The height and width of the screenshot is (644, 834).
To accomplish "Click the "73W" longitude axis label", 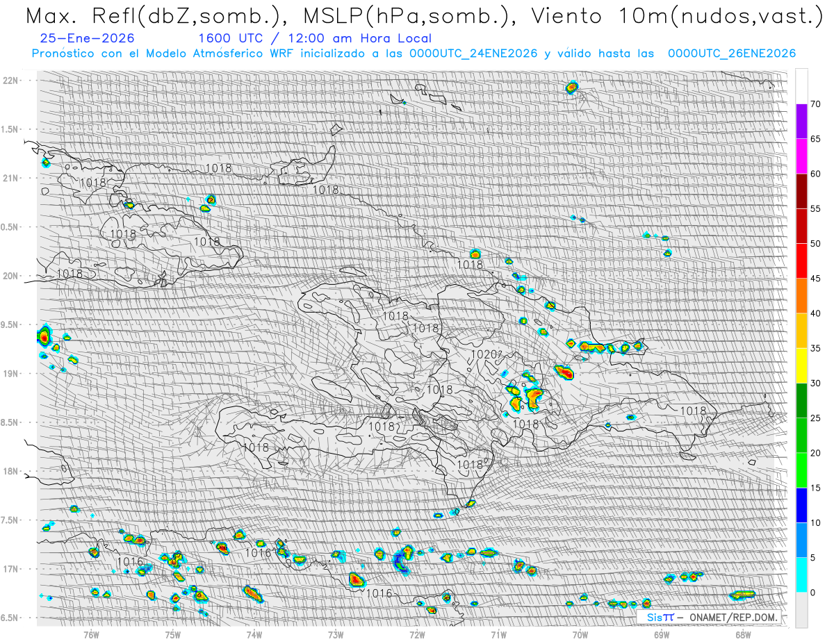I will [336, 634].
